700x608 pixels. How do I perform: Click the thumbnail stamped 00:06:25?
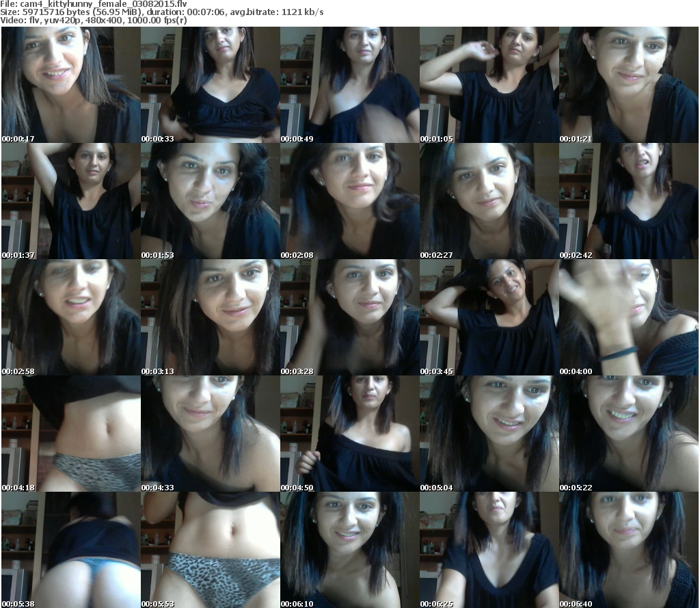point(489,550)
